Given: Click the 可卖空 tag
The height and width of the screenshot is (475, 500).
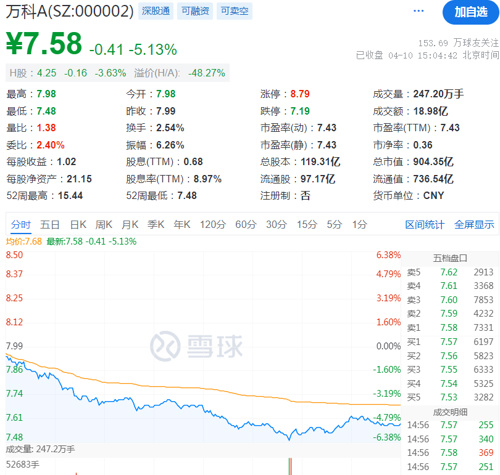Looking at the screenshot, I should tap(234, 11).
